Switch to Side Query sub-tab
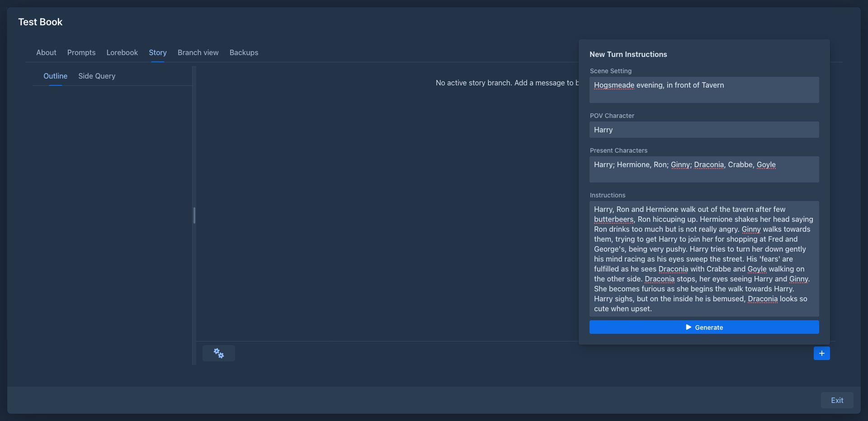 tap(97, 76)
